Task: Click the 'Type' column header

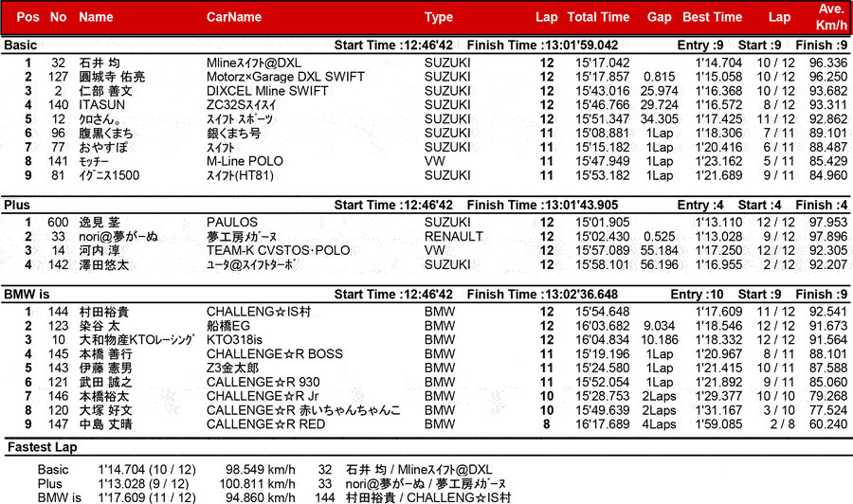Action: click(x=439, y=17)
